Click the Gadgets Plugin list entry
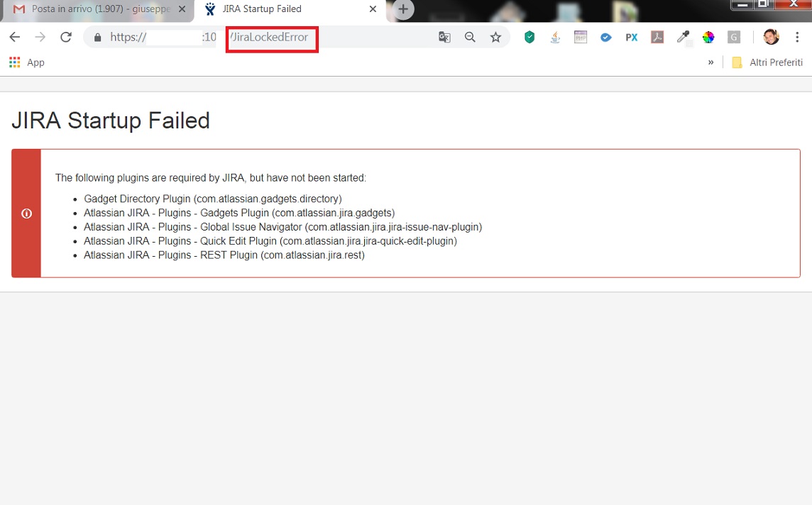The image size is (812, 505). tap(239, 213)
